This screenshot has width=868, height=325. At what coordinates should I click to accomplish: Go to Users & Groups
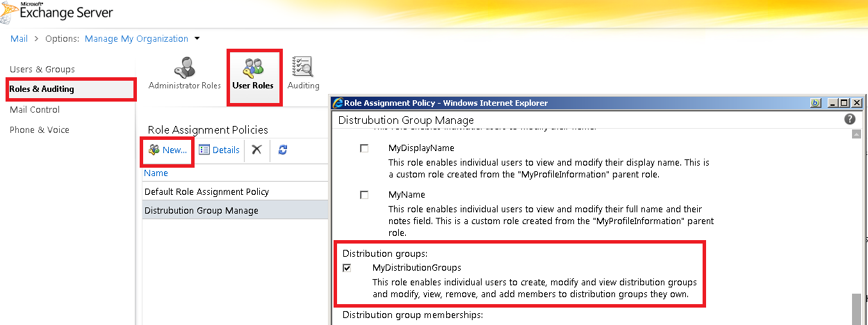(x=42, y=70)
